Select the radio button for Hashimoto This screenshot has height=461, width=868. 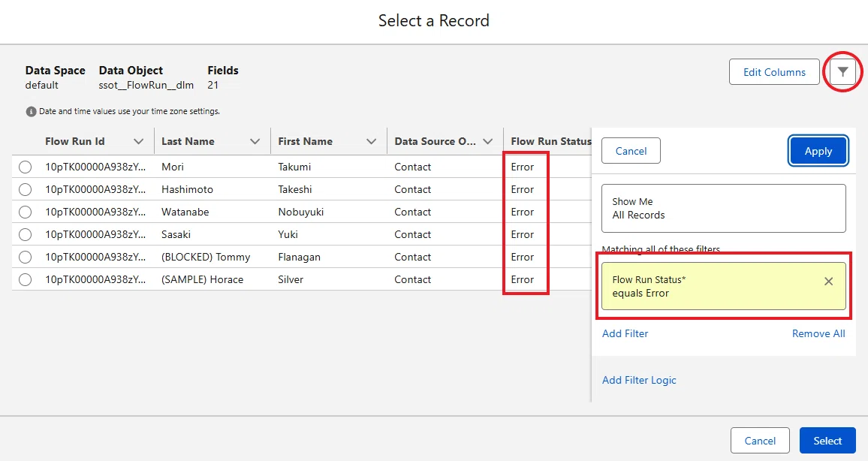click(25, 189)
